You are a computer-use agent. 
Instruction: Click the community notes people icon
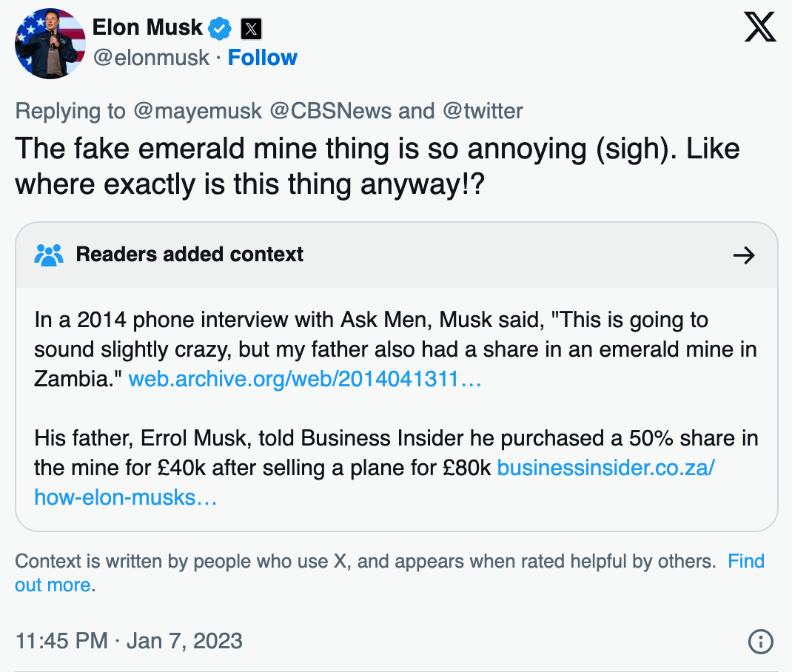(49, 255)
